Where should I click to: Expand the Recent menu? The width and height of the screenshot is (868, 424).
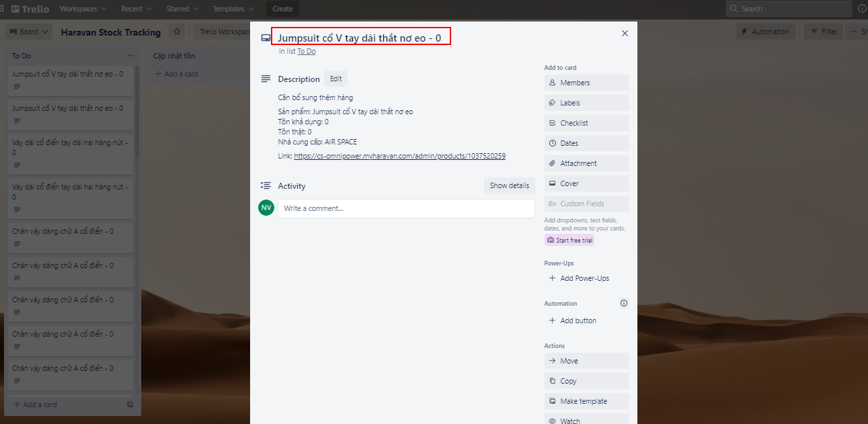pyautogui.click(x=136, y=9)
